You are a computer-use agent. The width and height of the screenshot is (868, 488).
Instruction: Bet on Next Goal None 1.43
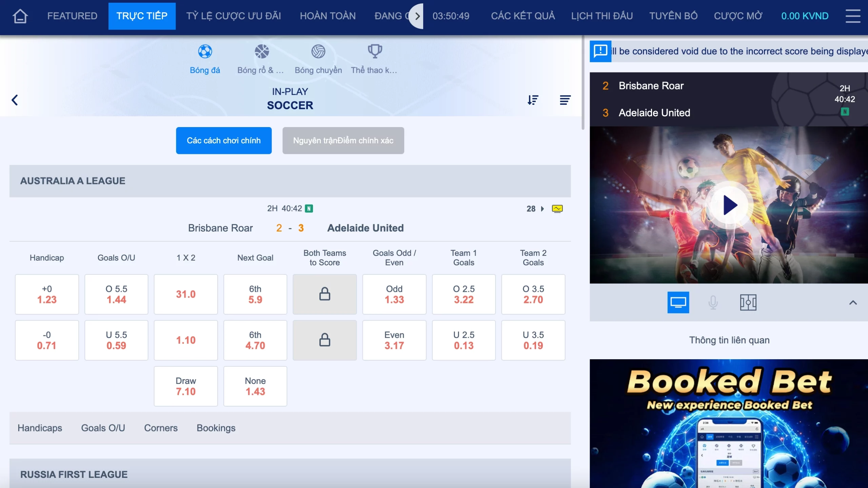coord(255,386)
